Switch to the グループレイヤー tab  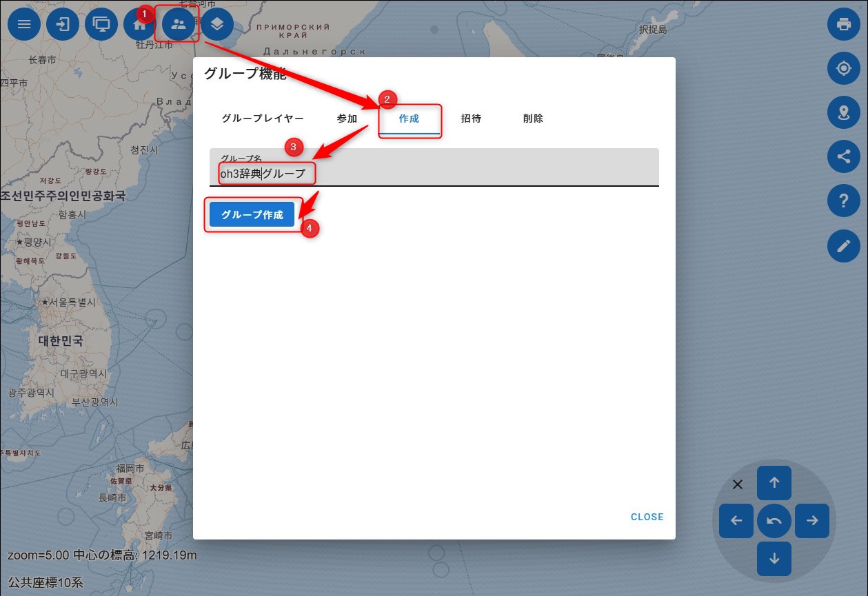pos(263,119)
